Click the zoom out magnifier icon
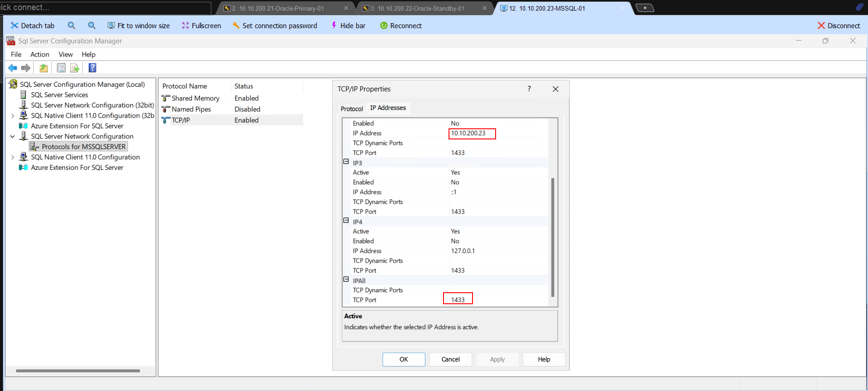868x391 pixels. click(x=92, y=25)
